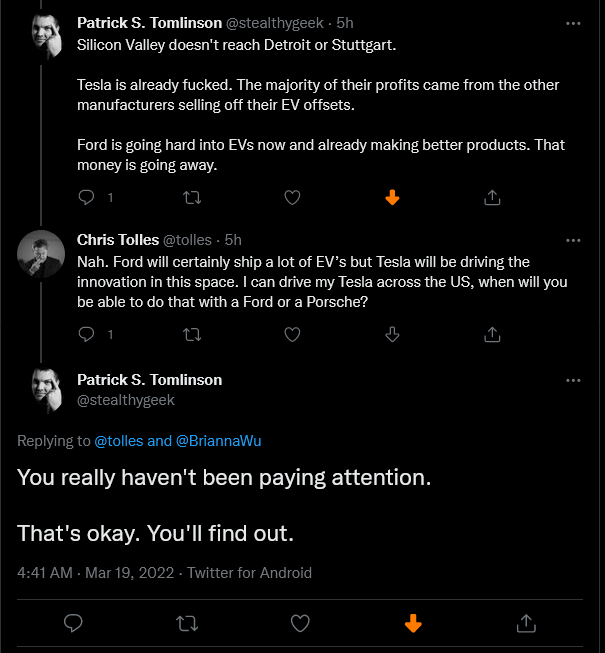Like the 'You'll find out' tweet

click(x=300, y=623)
